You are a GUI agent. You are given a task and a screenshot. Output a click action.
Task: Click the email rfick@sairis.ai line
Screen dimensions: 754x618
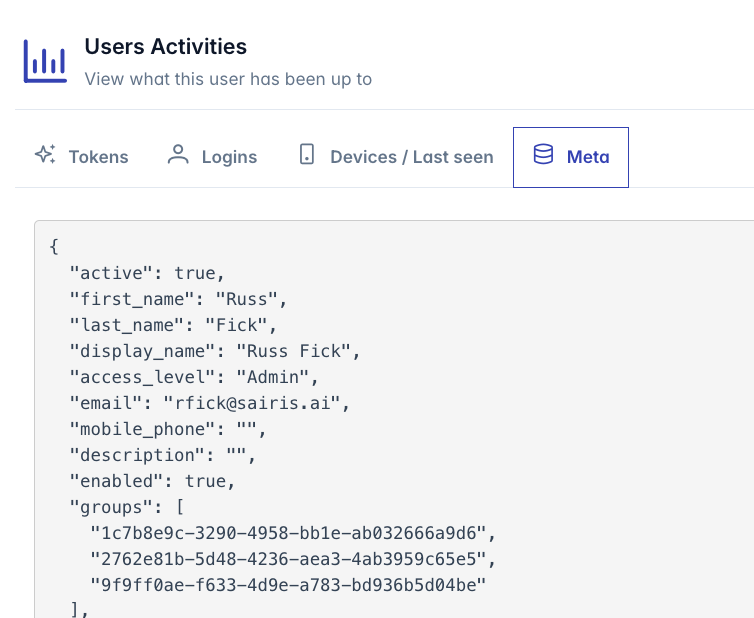210,403
